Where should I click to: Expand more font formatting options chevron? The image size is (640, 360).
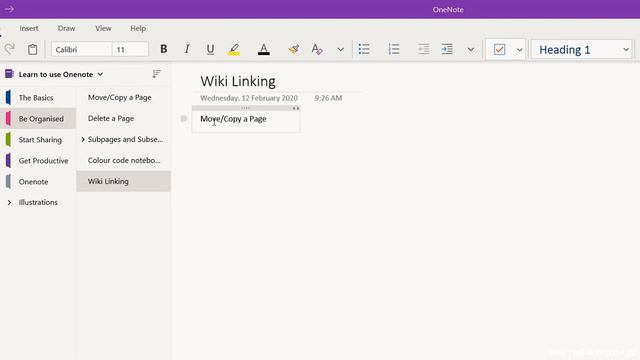(340, 50)
